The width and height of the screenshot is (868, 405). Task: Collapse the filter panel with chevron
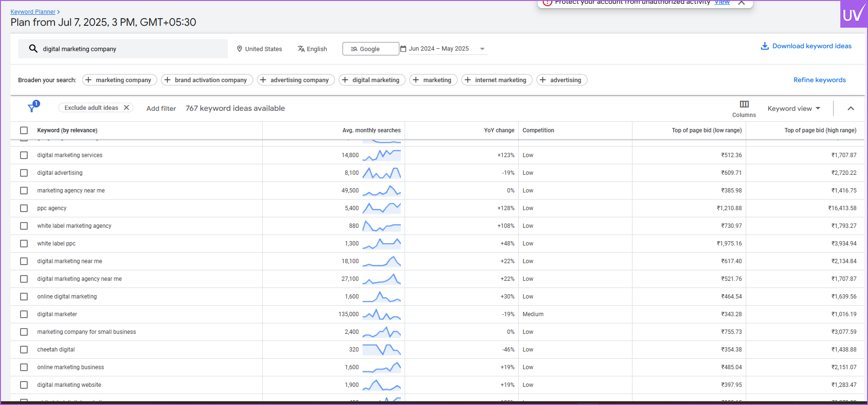pyautogui.click(x=850, y=108)
